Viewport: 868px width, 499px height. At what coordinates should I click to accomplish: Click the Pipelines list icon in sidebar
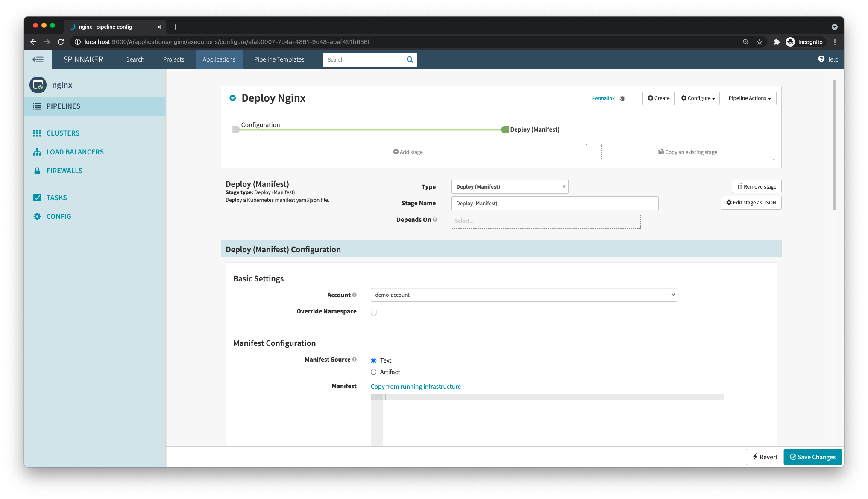click(x=37, y=106)
